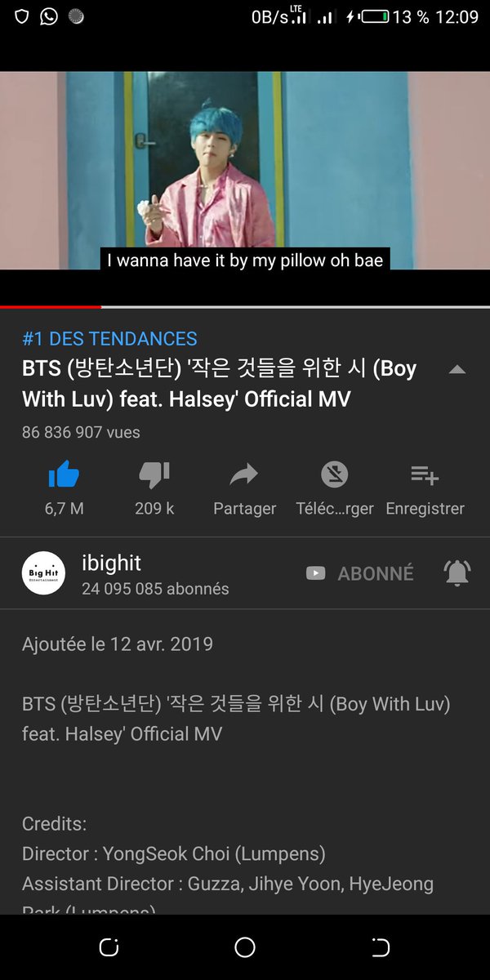Screen dimensions: 490x980
Task: Tap the Android back navigation button
Action: coord(381,947)
